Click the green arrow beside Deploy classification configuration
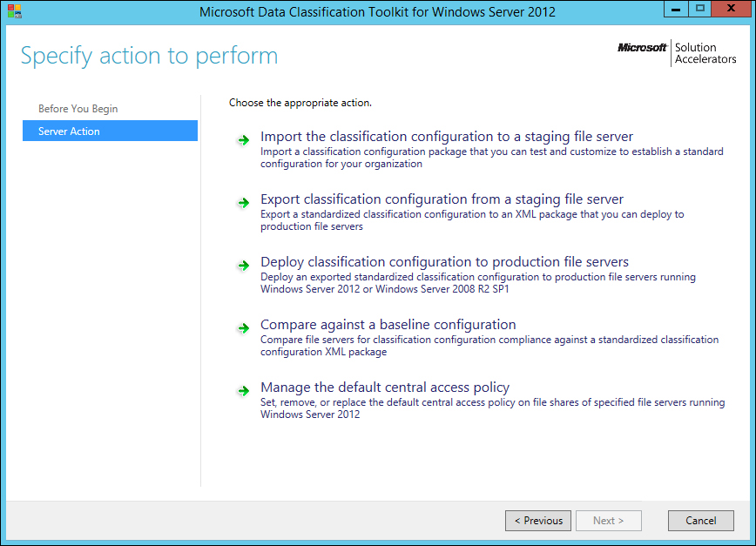This screenshot has height=546, width=756. [x=244, y=265]
